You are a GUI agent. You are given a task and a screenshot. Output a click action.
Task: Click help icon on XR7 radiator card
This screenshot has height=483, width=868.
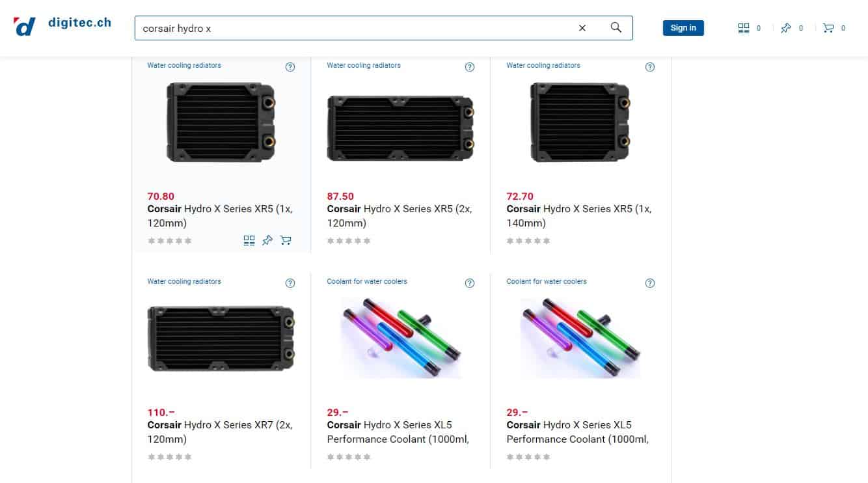point(290,283)
